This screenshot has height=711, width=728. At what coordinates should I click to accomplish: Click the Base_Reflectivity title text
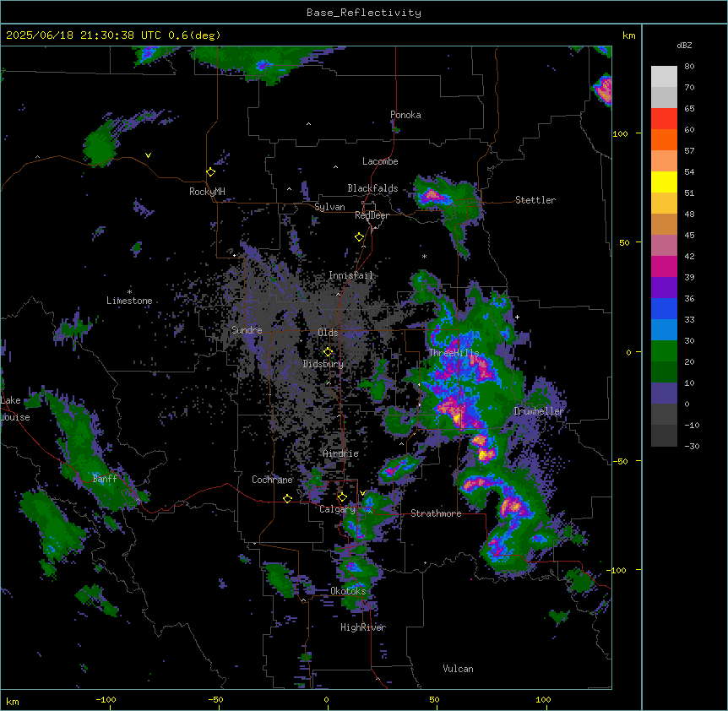click(364, 13)
